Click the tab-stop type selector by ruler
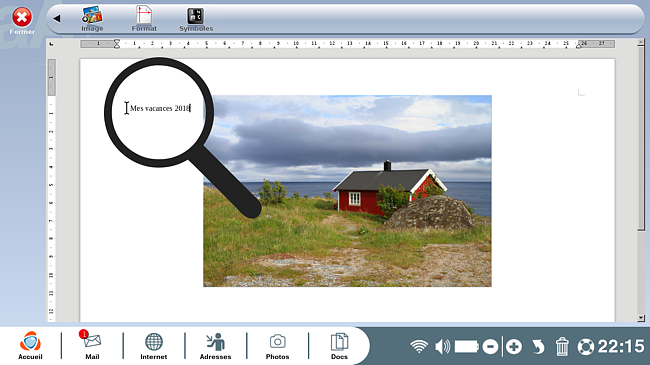650x365 pixels. 51,44
